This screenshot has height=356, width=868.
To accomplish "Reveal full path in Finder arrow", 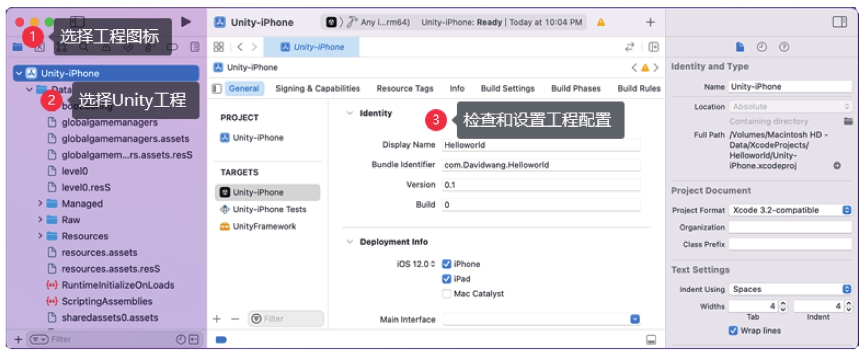I will coord(837,166).
